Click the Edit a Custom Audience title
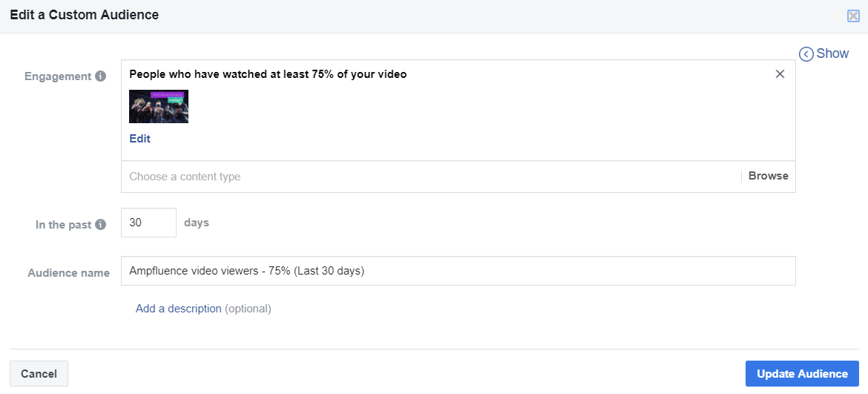The width and height of the screenshot is (868, 394). click(x=84, y=15)
